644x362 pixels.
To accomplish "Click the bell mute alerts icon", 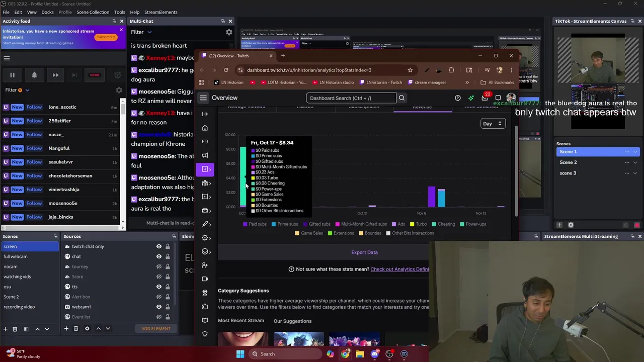I will point(34,75).
